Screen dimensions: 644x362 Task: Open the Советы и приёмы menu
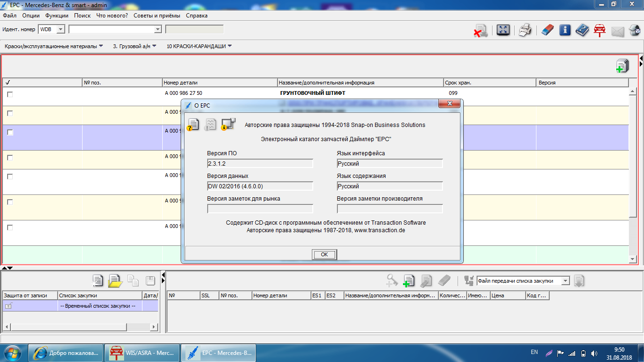157,16
